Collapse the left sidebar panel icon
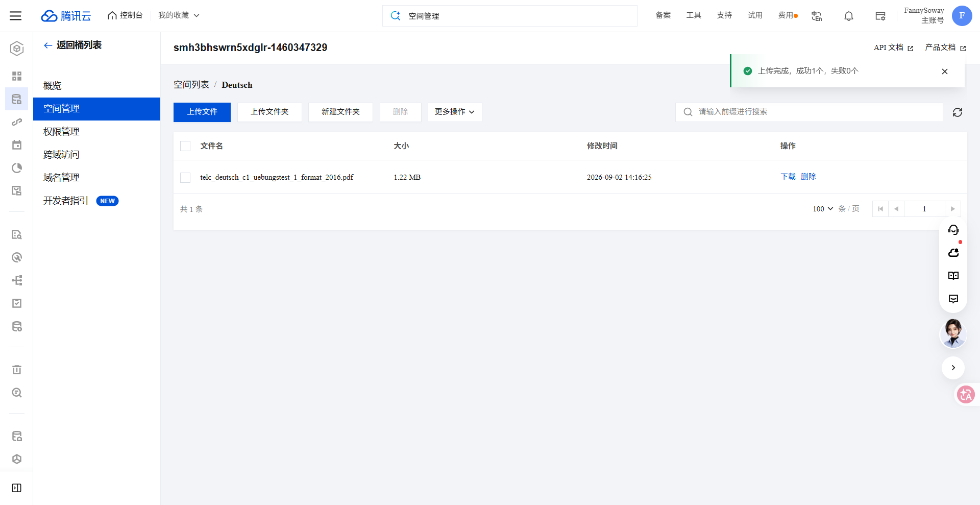The width and height of the screenshot is (980, 505). [x=17, y=488]
